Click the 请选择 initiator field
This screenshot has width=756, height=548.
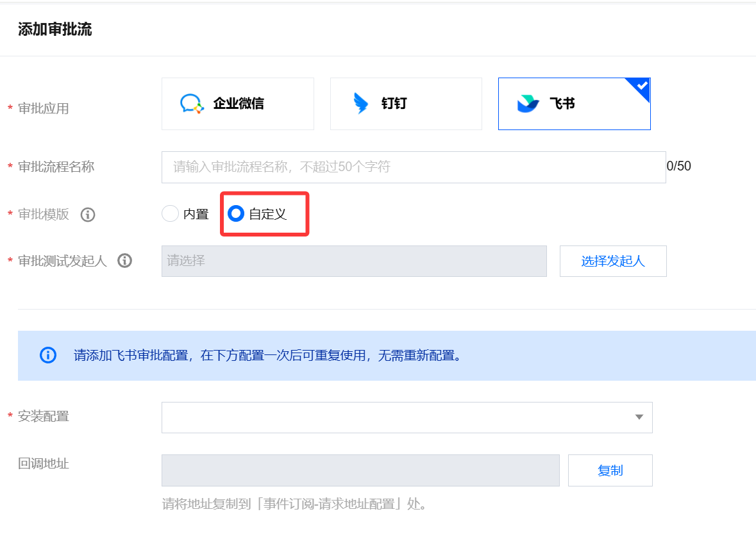point(354,262)
